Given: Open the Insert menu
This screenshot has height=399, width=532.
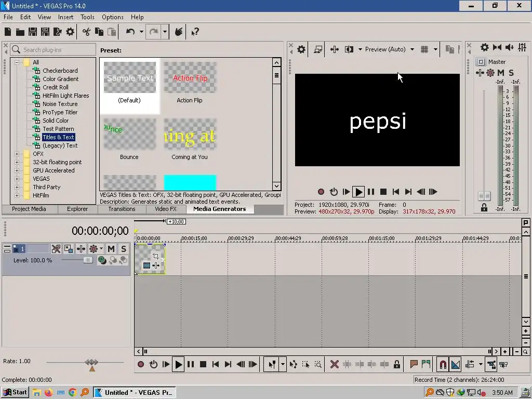Looking at the screenshot, I should point(65,17).
